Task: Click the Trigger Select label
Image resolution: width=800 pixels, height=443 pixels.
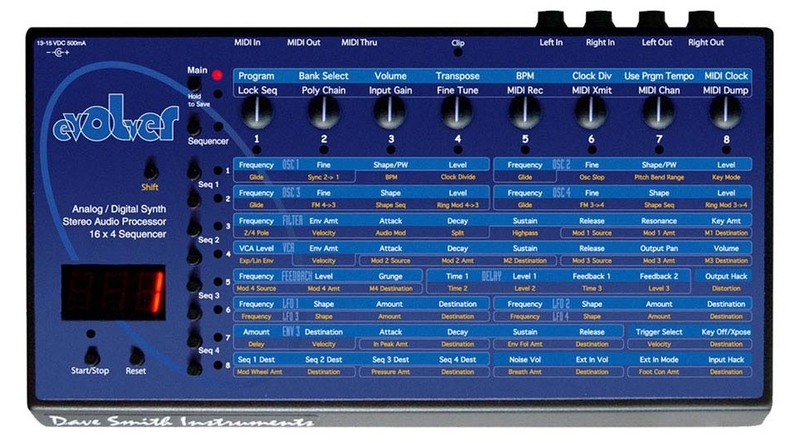Action: point(659,332)
